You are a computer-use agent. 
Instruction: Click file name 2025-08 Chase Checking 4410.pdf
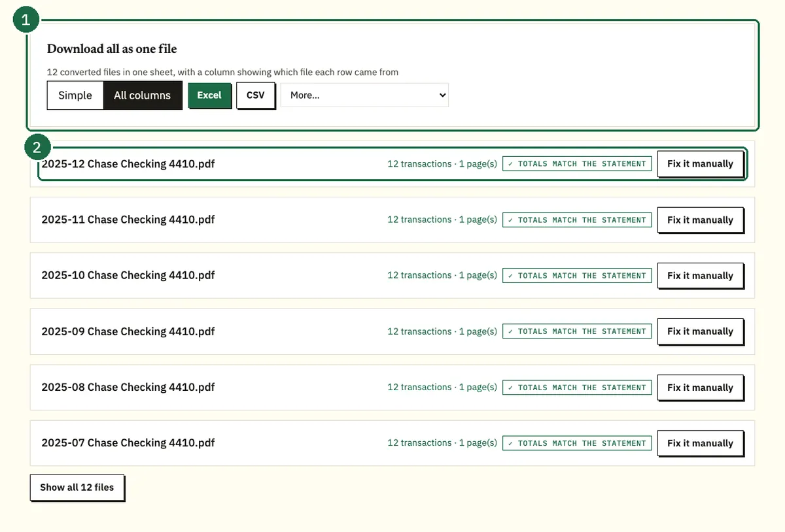tap(128, 387)
